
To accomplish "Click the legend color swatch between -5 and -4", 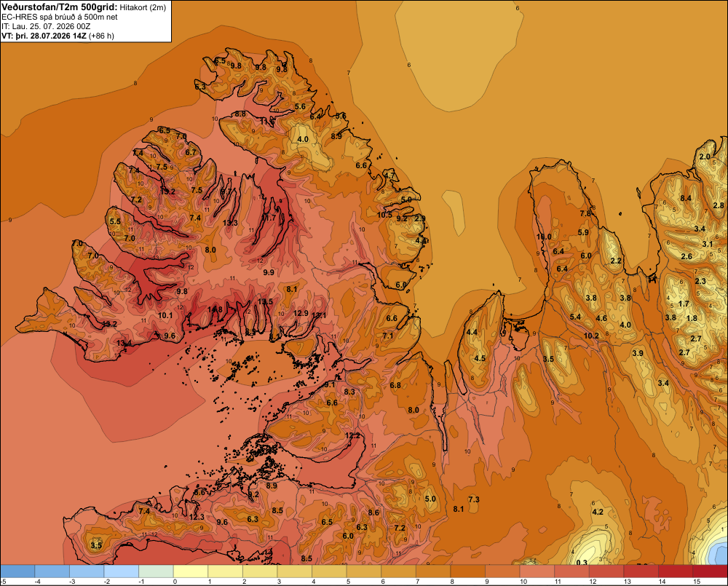I will pos(17,571).
